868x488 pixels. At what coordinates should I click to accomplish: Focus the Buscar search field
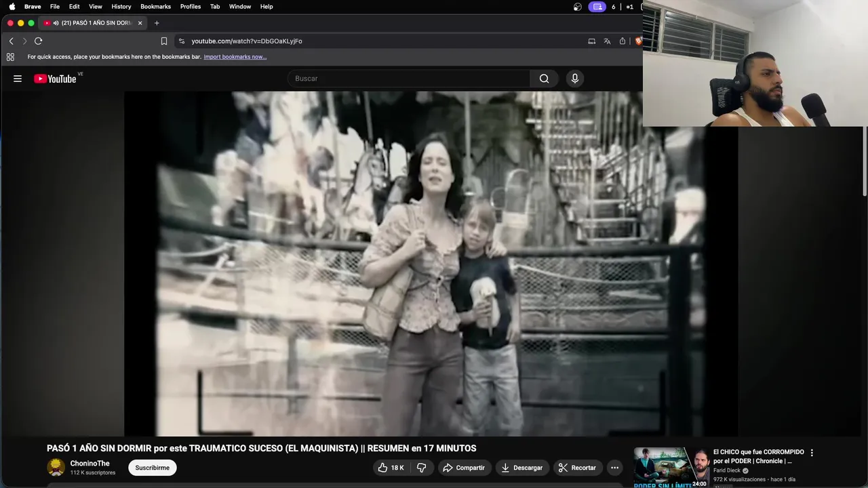[x=409, y=79]
